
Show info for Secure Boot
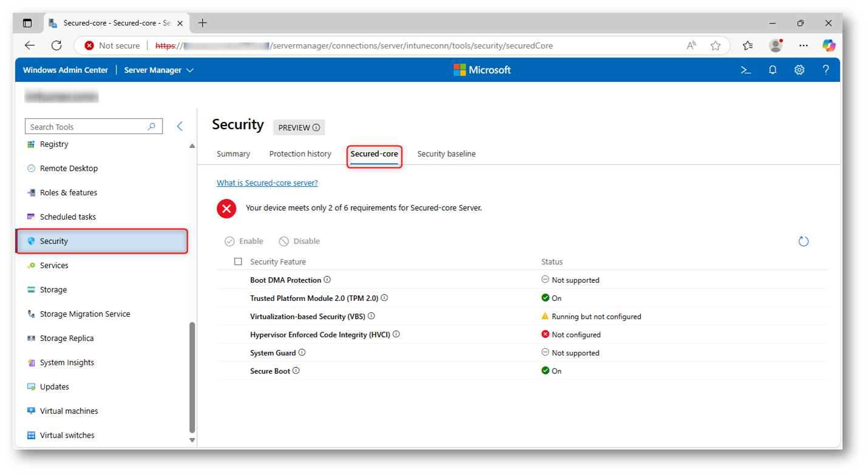[296, 371]
